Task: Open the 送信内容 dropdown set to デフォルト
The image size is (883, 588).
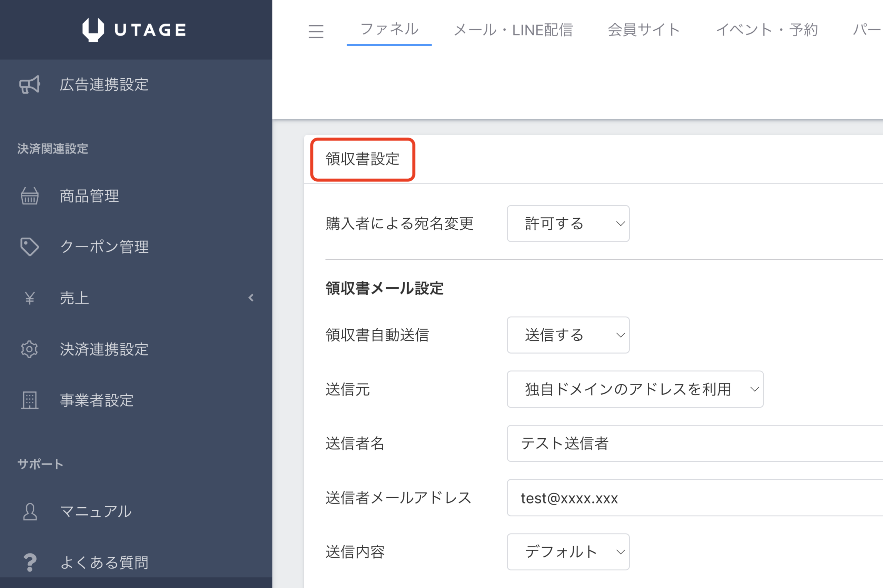Action: [568, 552]
